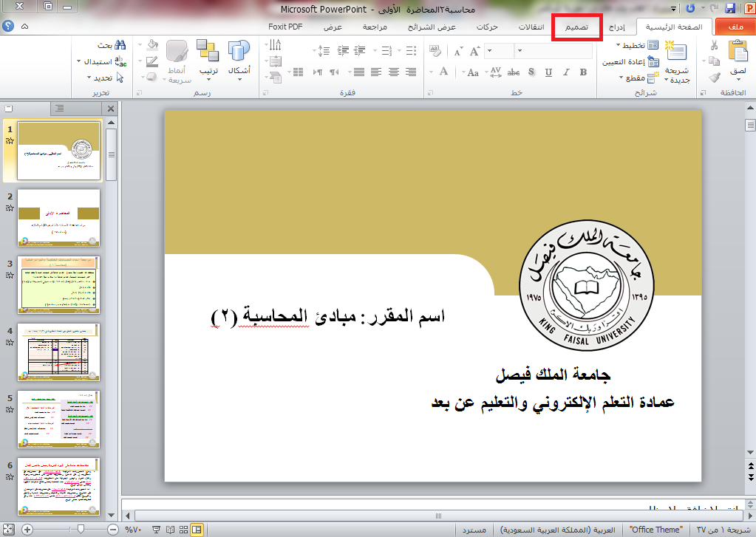Switch to the Slide Show (عرض الشرائح) tab

432,27
